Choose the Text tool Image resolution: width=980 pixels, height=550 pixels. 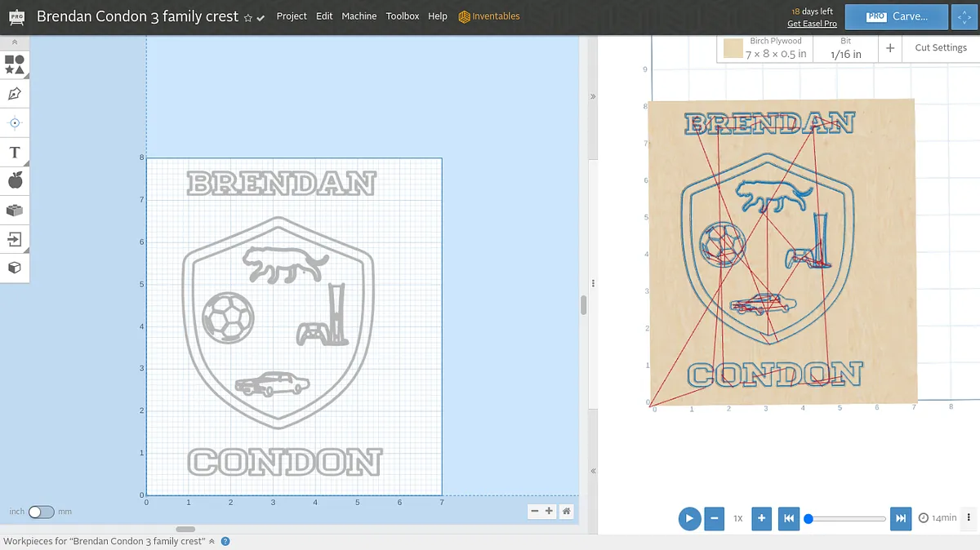tap(15, 153)
